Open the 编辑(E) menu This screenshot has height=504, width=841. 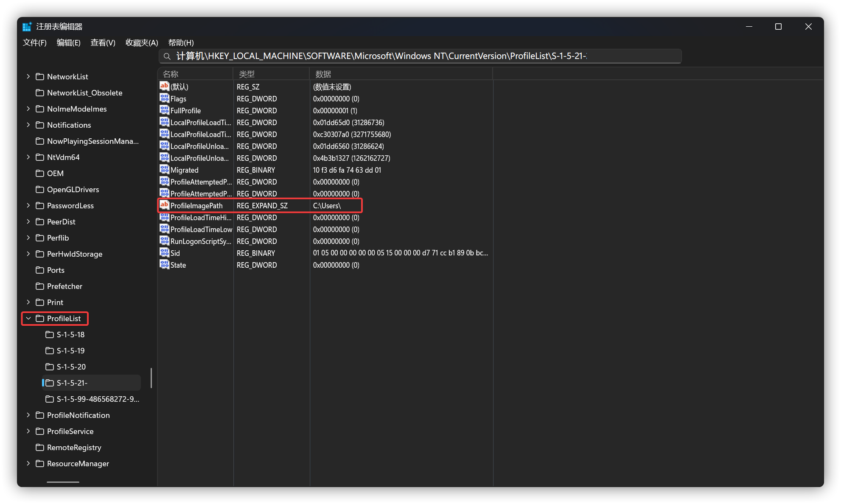[x=69, y=42]
